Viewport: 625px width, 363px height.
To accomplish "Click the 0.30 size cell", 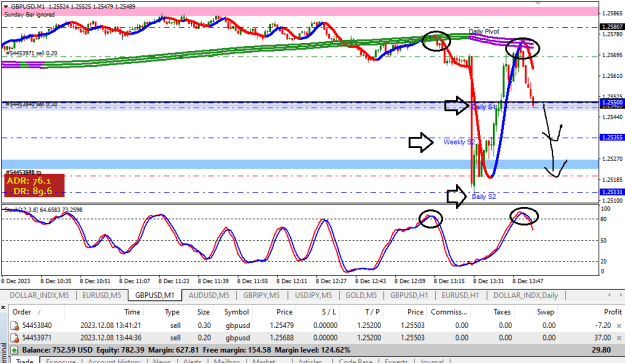I will tap(204, 326).
